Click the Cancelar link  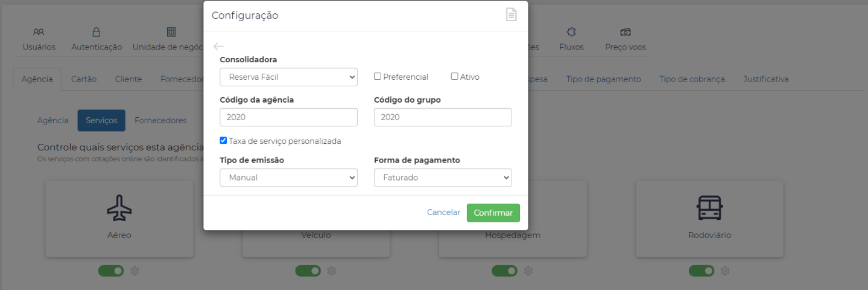tap(443, 213)
